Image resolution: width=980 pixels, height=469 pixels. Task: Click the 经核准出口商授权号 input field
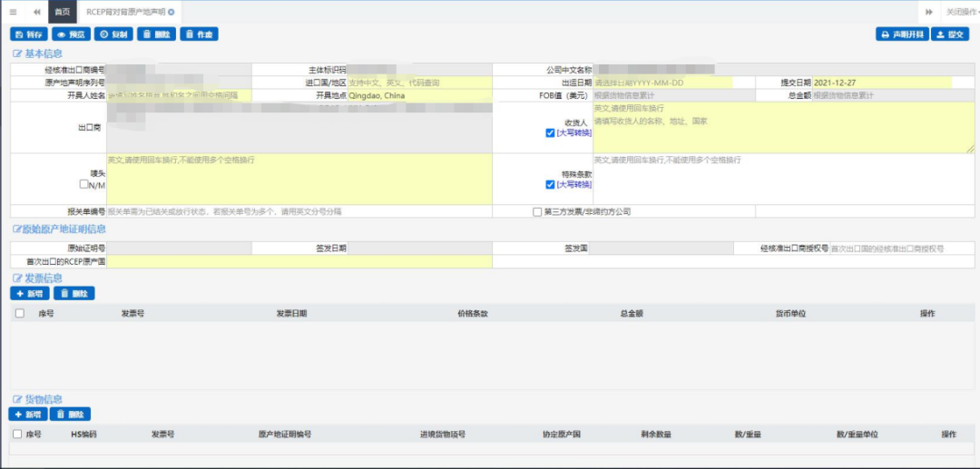pyautogui.click(x=902, y=249)
